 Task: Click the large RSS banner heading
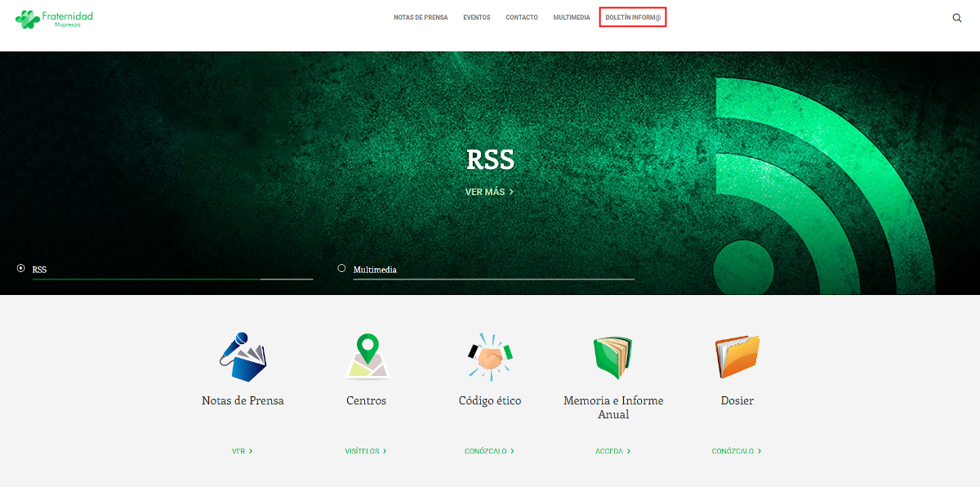click(x=490, y=160)
